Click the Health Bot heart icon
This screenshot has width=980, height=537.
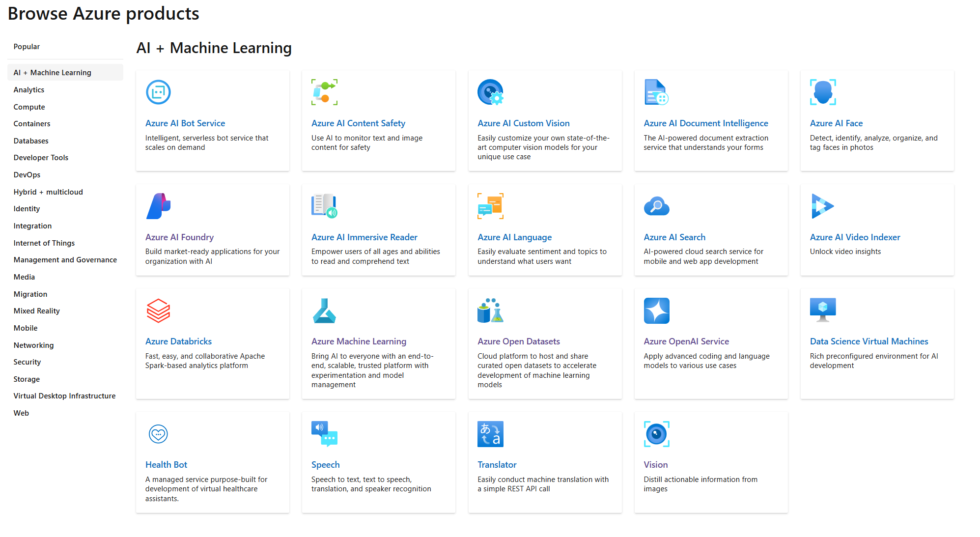point(158,434)
